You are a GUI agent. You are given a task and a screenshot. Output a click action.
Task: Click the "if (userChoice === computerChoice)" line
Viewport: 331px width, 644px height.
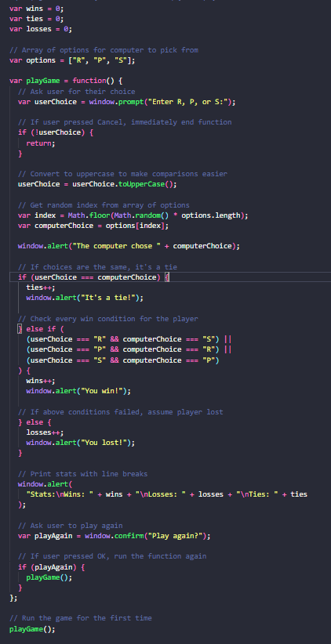93,277
